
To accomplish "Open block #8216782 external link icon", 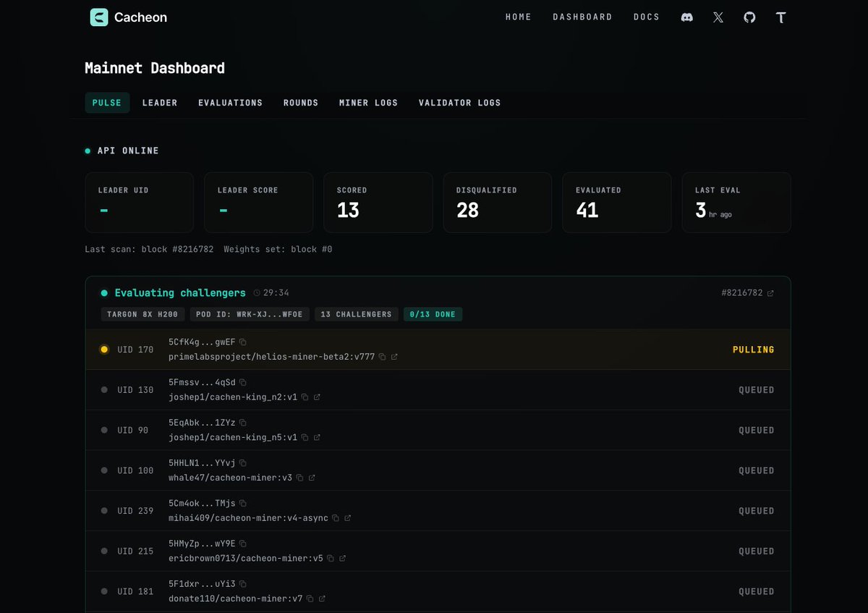I will (770, 293).
